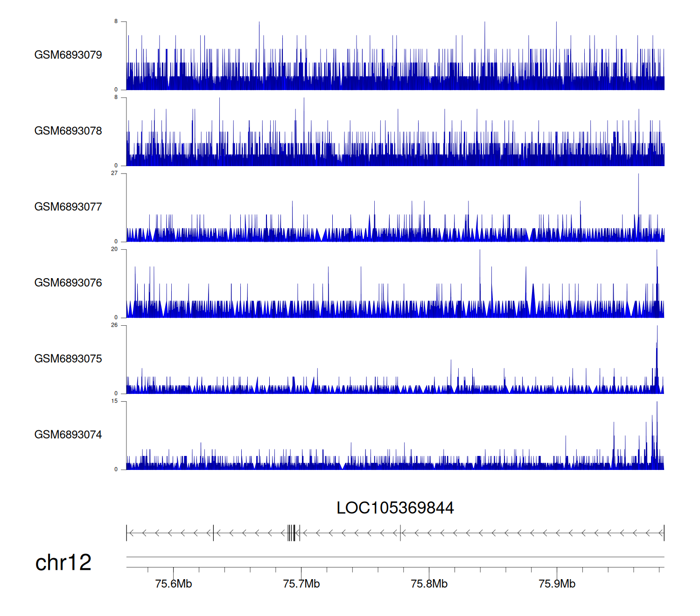Click the GSM6893077 track name
Image resolution: width=700 pixels, height=616 pixels.
[68, 207]
